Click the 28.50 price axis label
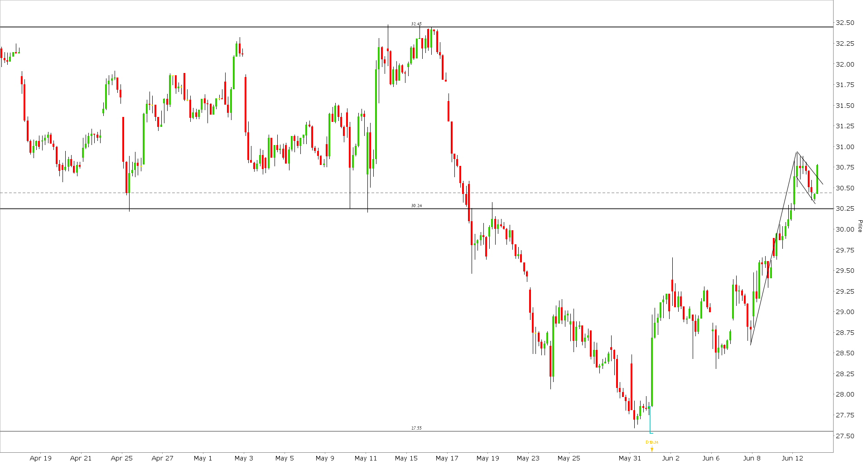 (845, 353)
